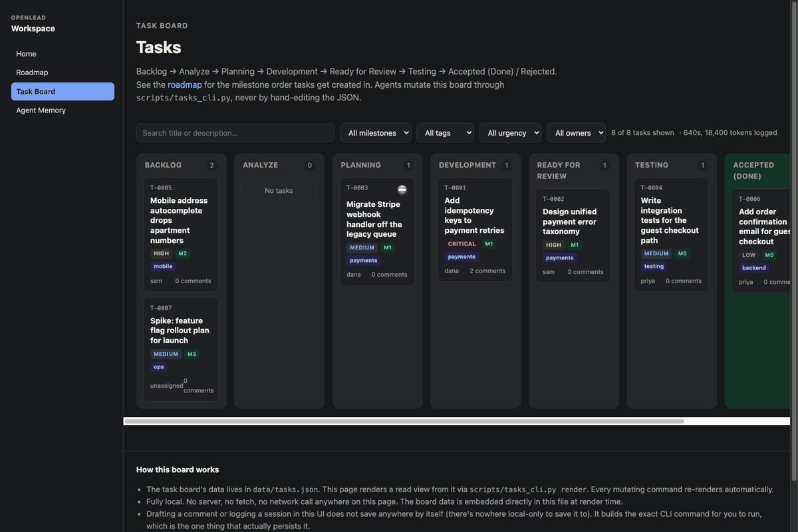Open the Mobile address autocomplete task card
Screen dimensions: 798x532
tap(181, 235)
